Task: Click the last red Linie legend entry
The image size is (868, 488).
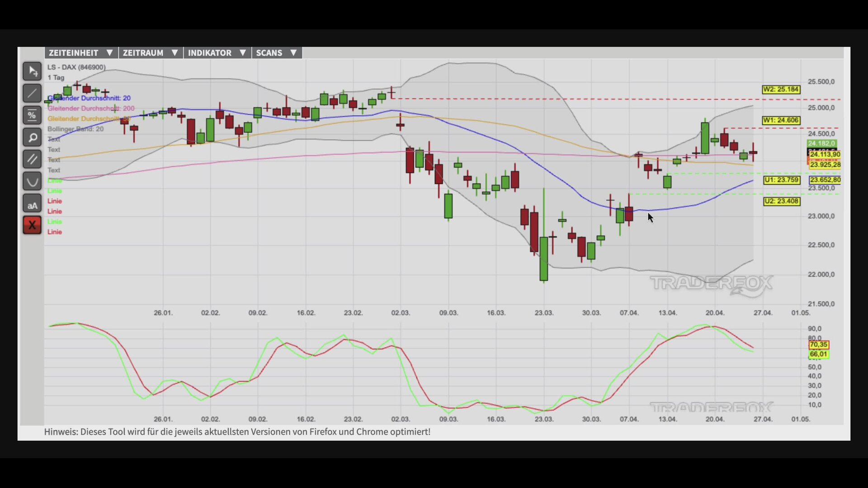Action: [x=55, y=232]
